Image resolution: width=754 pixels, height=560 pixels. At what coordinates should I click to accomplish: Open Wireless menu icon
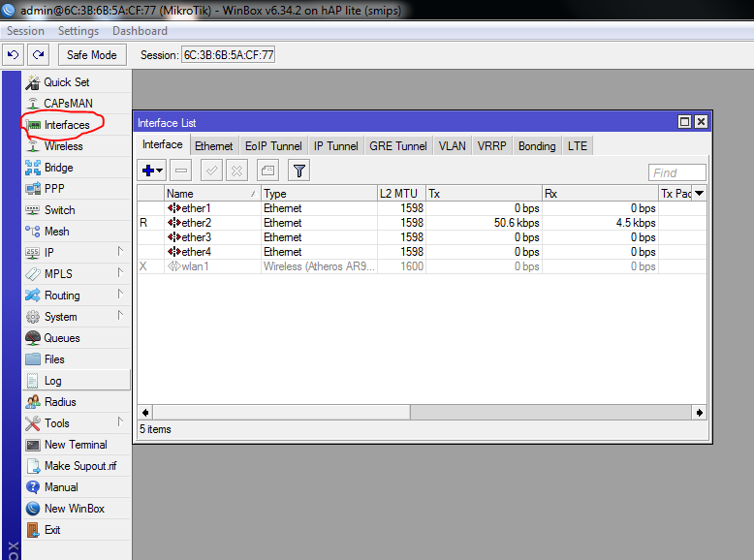[33, 146]
